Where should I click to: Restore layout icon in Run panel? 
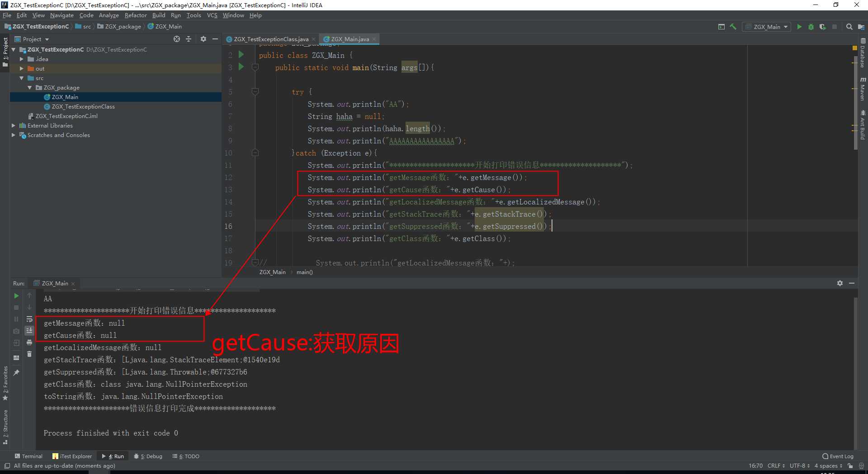point(16,358)
